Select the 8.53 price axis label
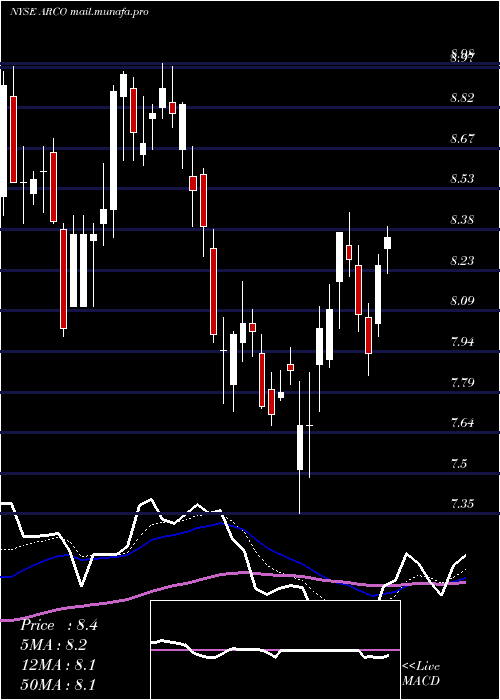Screen dimensions: 500x700 [462, 179]
